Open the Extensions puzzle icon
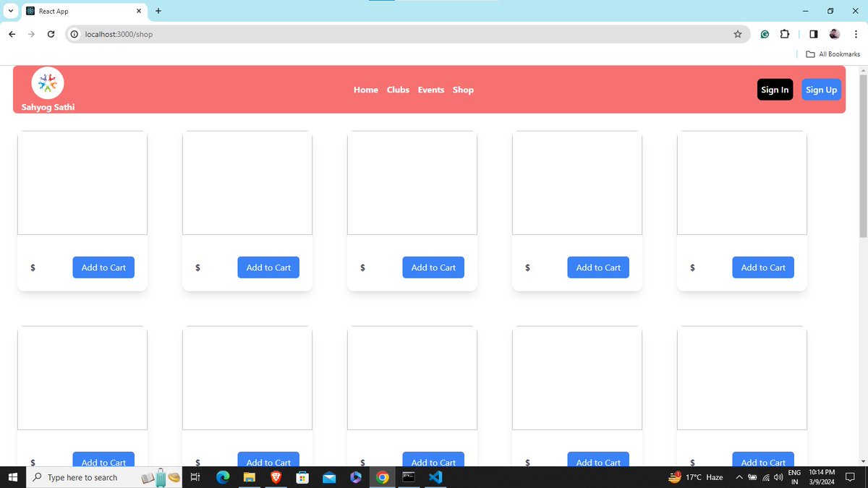868x488 pixels. (x=785, y=34)
